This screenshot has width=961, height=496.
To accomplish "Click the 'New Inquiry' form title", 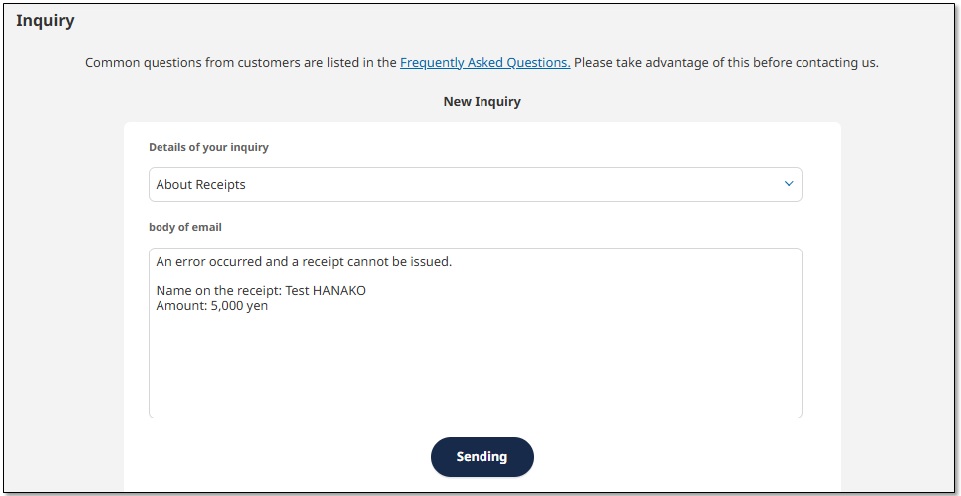I will point(482,101).
